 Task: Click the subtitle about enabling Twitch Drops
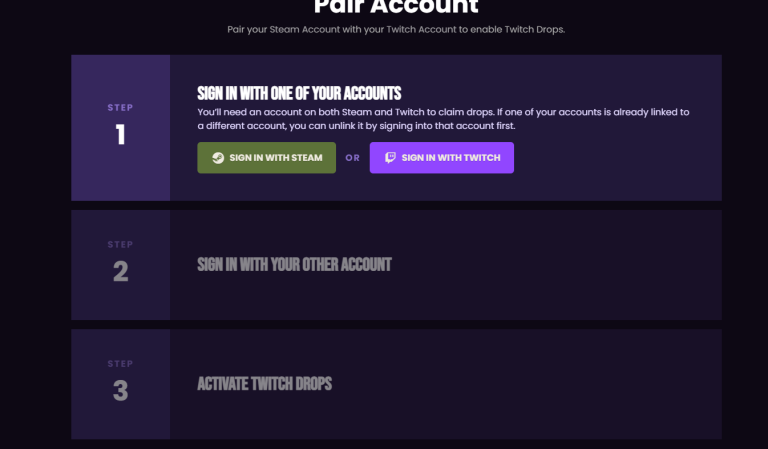coord(396,29)
